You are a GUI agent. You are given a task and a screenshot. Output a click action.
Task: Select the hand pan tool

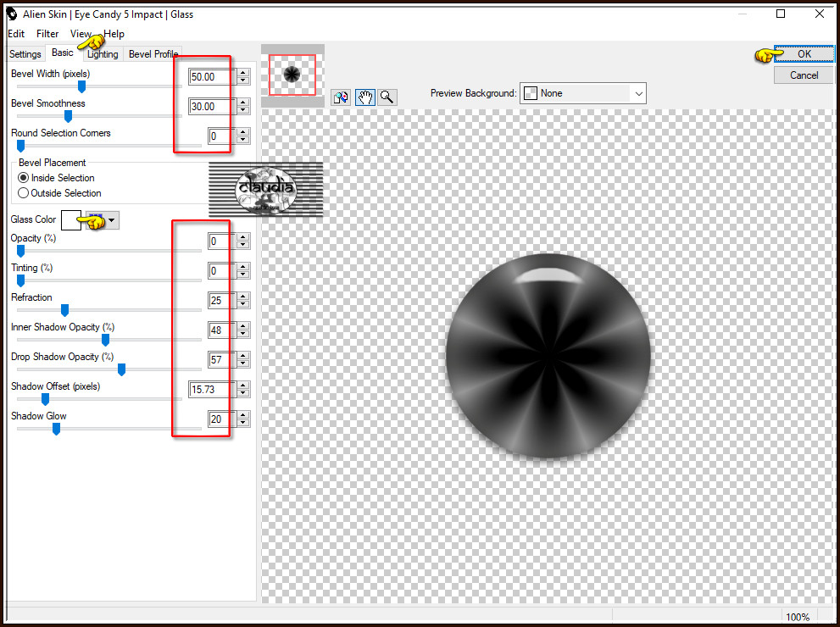pos(364,97)
